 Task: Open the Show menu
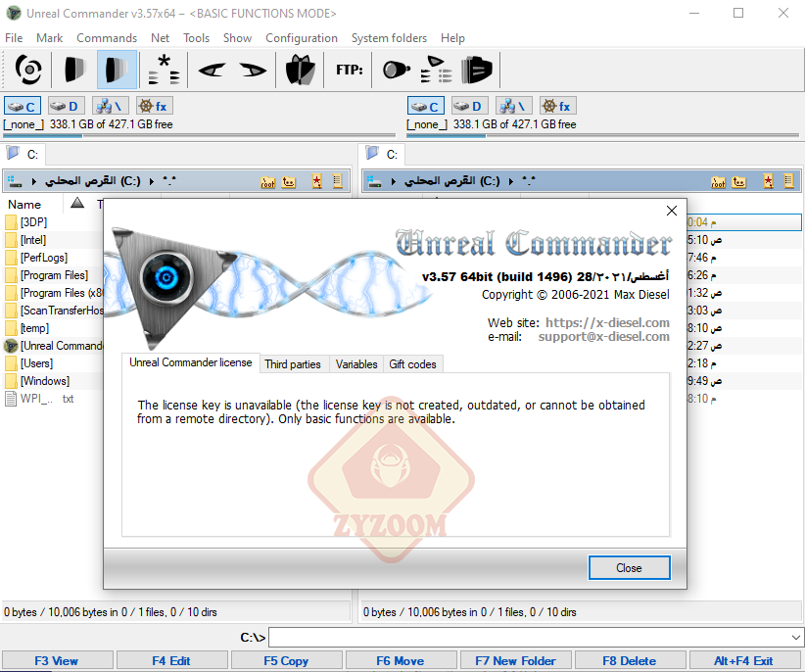click(x=237, y=38)
